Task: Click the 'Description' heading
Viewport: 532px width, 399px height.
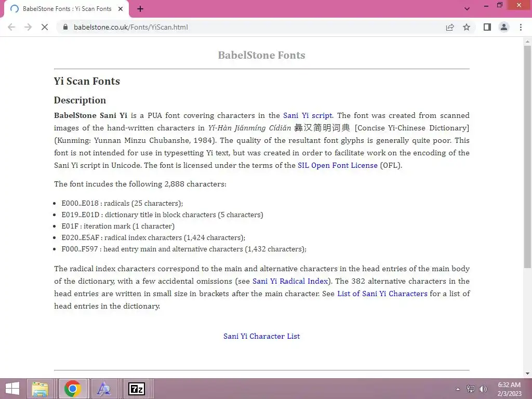Action: coord(79,100)
